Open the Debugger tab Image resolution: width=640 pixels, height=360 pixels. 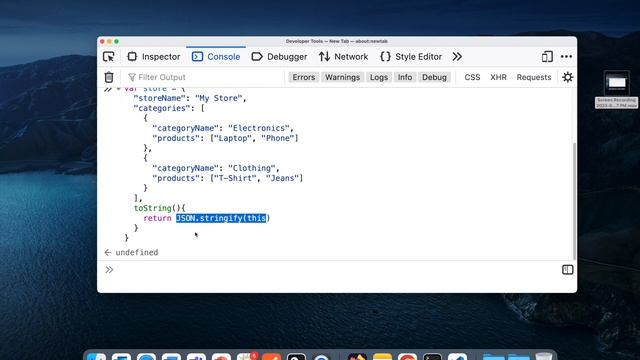[280, 57]
